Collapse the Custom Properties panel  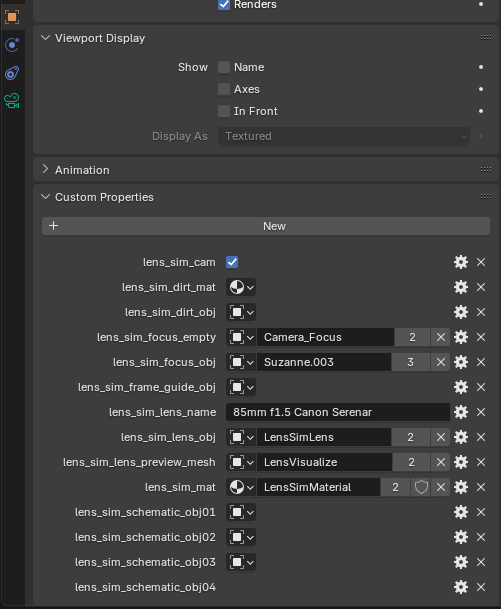[x=45, y=197]
